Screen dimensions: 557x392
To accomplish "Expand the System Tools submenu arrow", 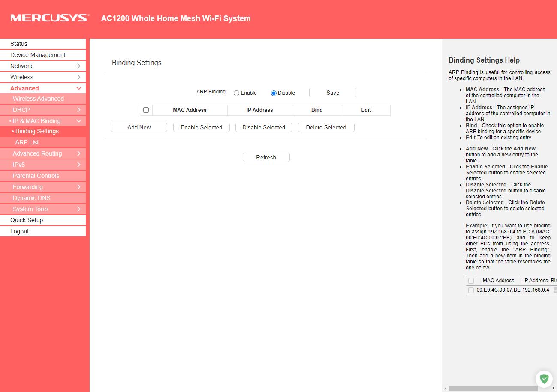I will 79,209.
